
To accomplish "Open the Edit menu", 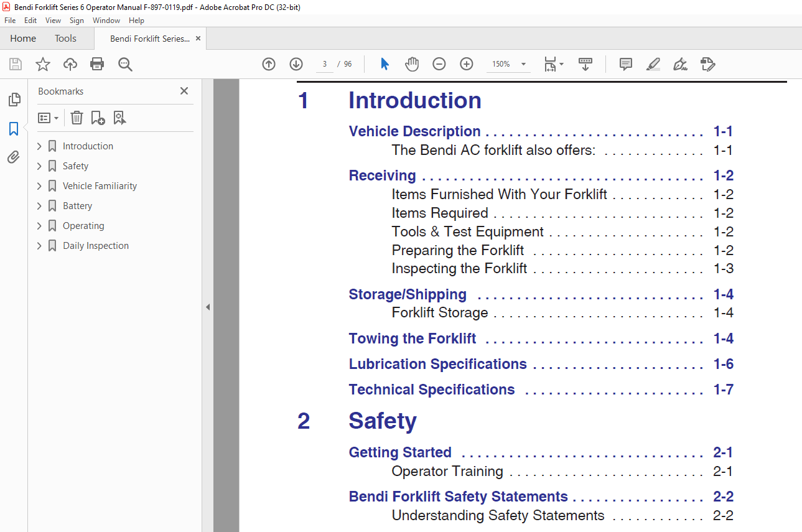I will (x=30, y=21).
